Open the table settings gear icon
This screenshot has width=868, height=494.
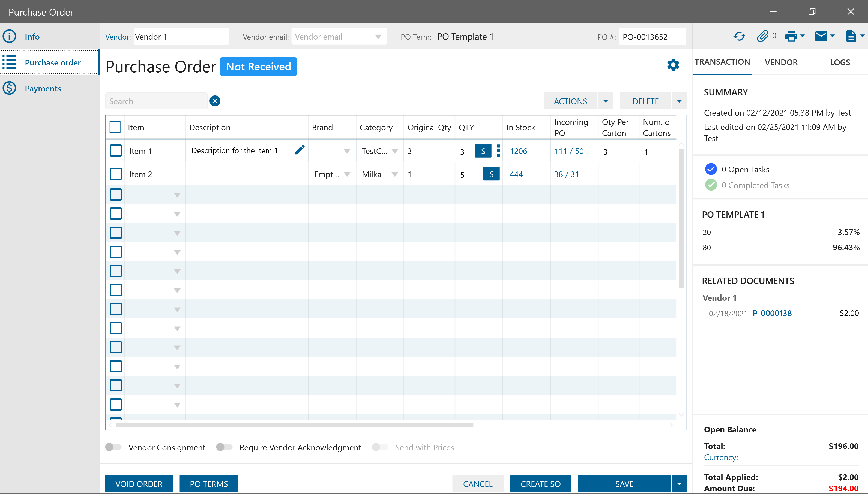(673, 65)
